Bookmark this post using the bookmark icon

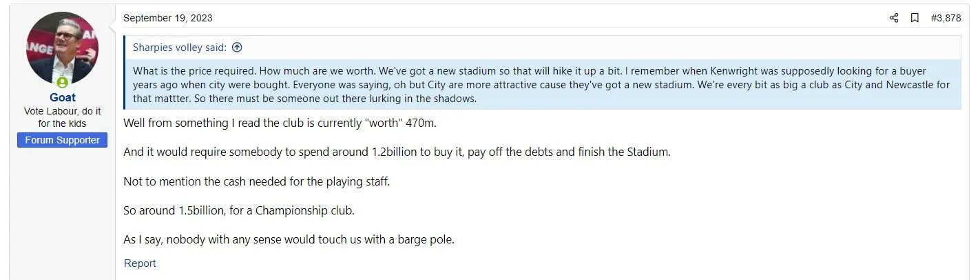[915, 18]
